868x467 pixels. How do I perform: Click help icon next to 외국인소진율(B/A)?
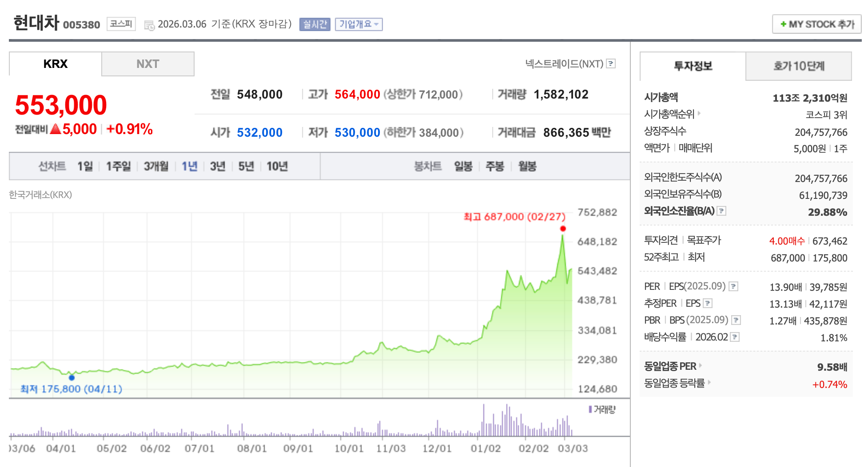[x=722, y=211]
